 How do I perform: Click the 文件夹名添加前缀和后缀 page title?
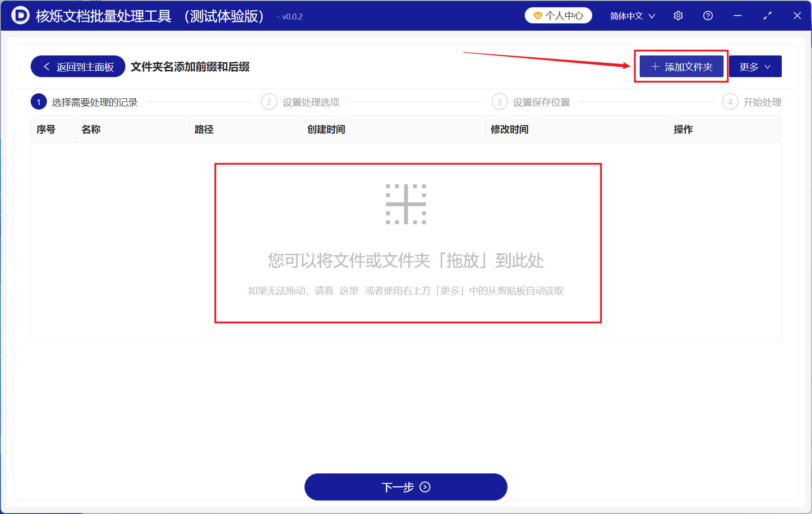(x=190, y=67)
